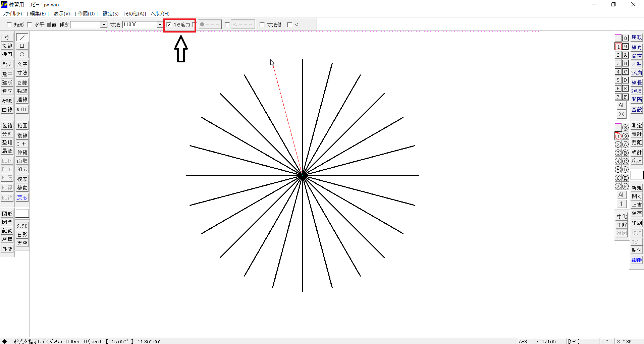Select the rectangle tool icon
644x344 pixels.
(22, 46)
